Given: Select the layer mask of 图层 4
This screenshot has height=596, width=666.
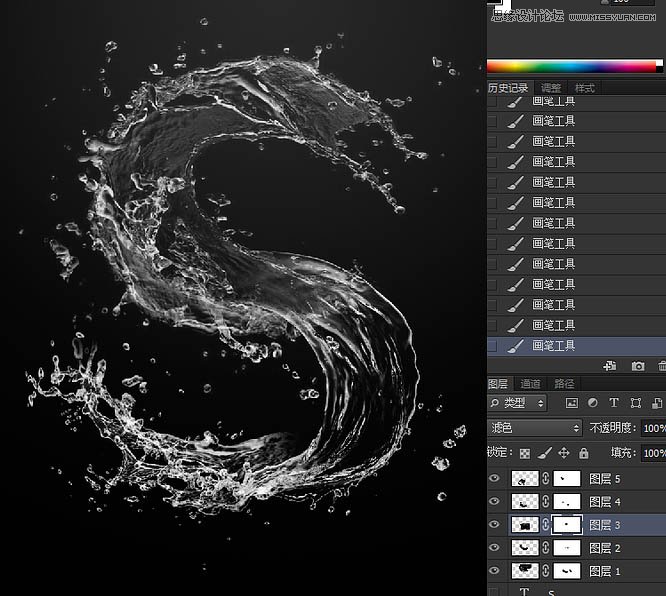Looking at the screenshot, I should pos(567,502).
